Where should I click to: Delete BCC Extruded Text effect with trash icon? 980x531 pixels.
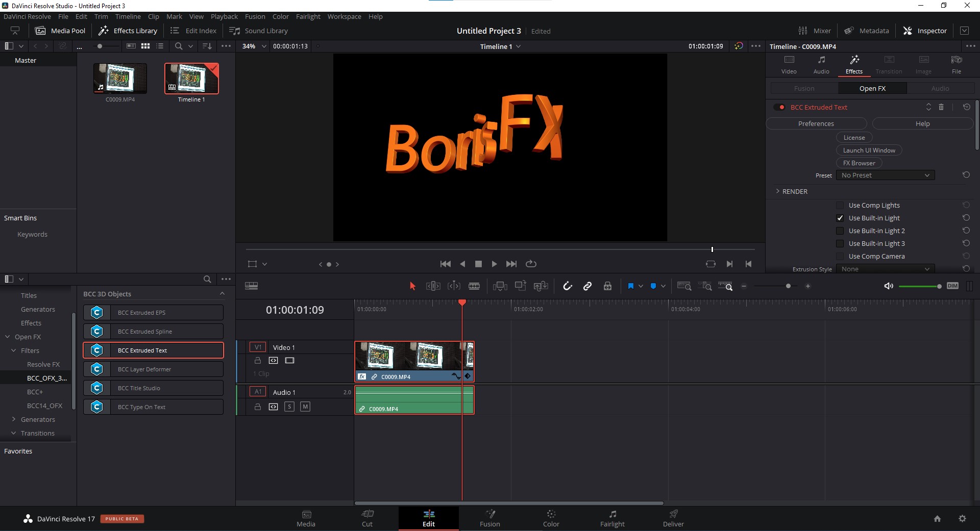point(941,107)
